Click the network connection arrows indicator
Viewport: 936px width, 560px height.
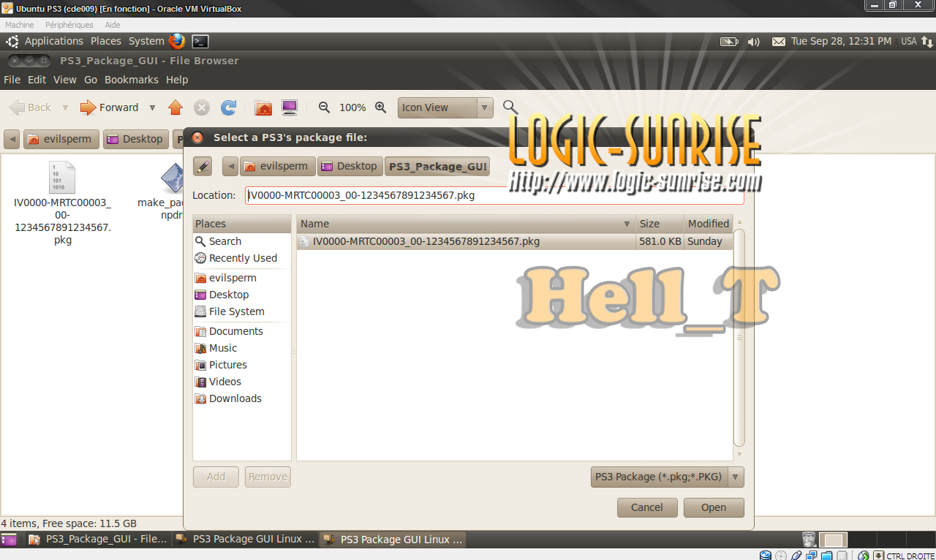click(x=926, y=42)
